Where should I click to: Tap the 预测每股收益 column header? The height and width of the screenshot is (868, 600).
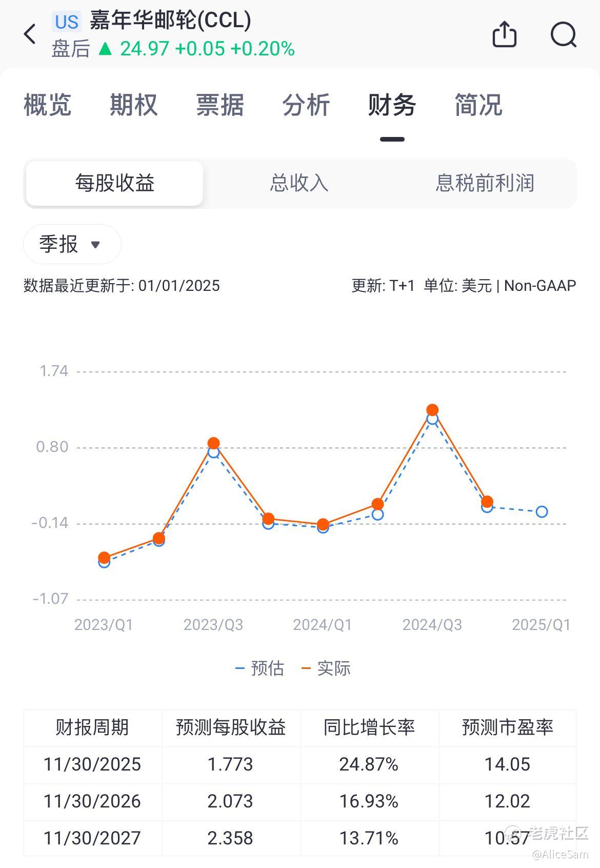(x=231, y=727)
